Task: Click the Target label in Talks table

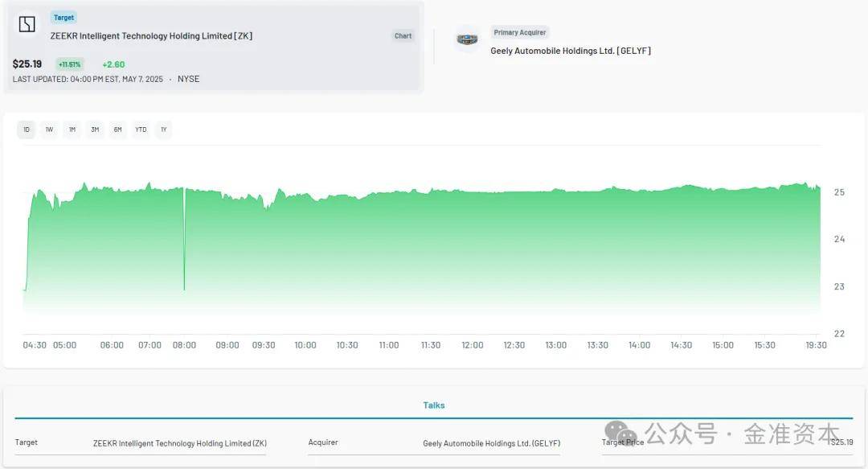Action: click(x=27, y=442)
